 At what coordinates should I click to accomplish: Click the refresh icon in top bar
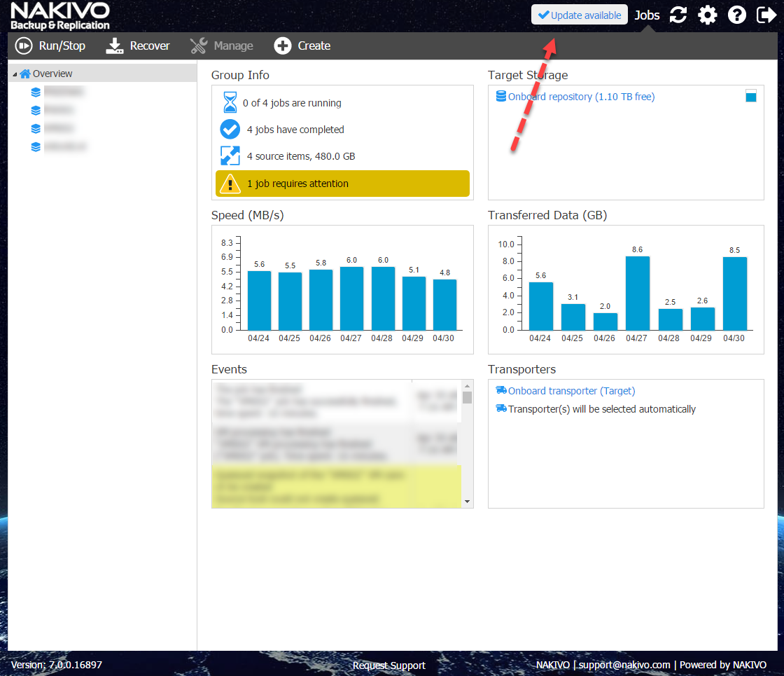click(x=678, y=15)
